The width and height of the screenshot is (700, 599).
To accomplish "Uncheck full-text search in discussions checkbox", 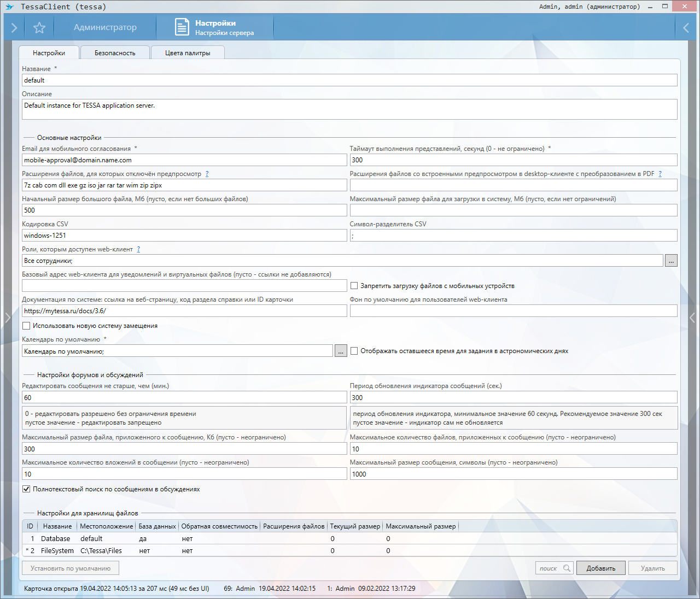I will tap(26, 489).
